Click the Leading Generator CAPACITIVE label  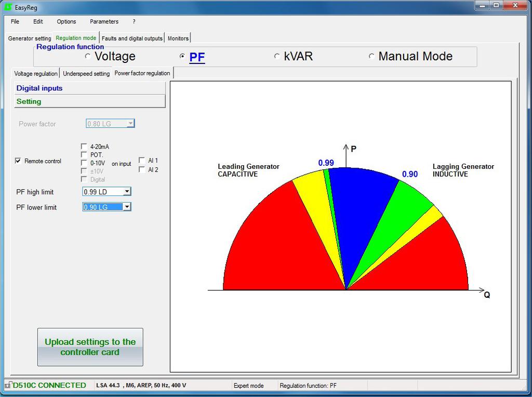coord(248,170)
